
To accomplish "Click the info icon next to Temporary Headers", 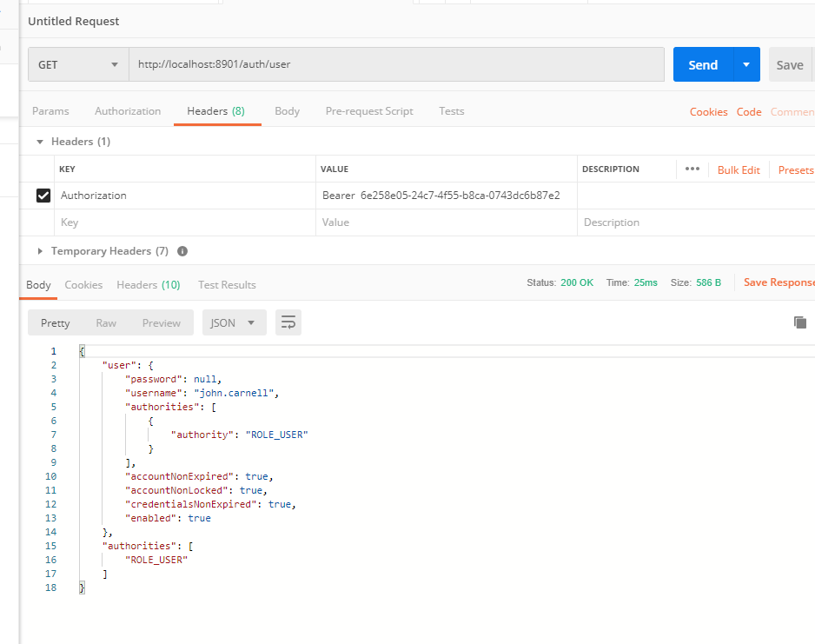I will point(182,251).
